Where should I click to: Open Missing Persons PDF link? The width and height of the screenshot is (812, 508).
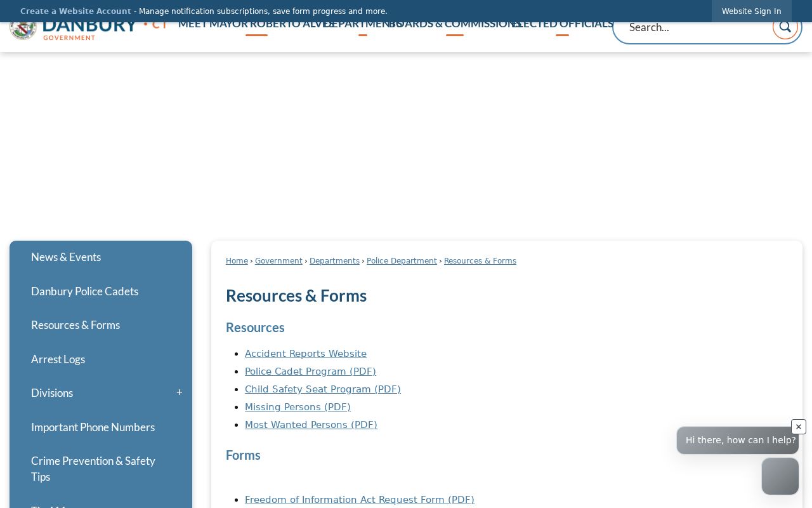pos(298,407)
